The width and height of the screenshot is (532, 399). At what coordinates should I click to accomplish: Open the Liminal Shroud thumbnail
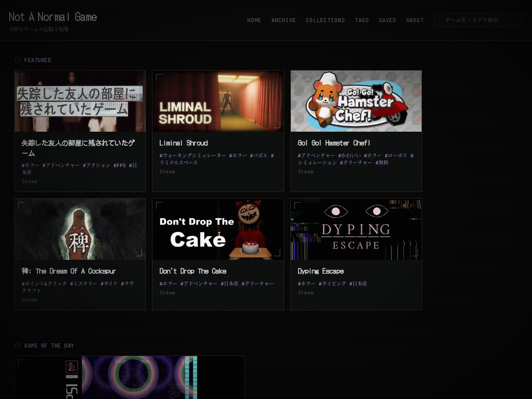(x=218, y=101)
